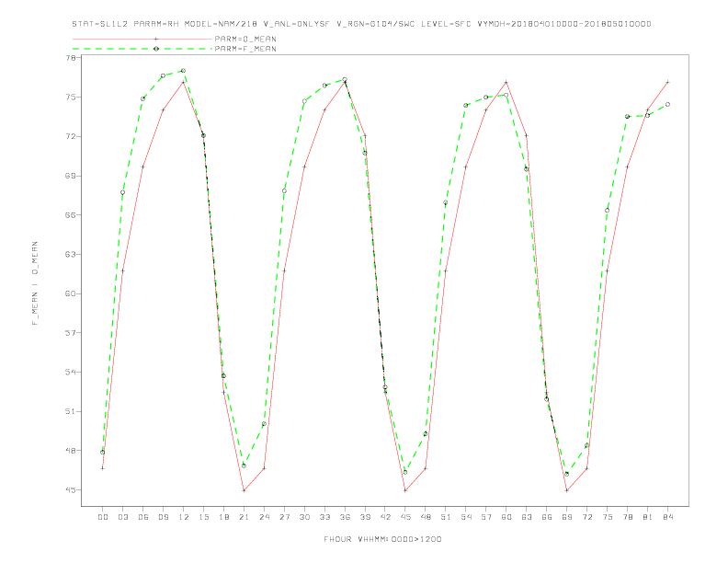Click x-axis tick label 30

pyautogui.click(x=304, y=517)
